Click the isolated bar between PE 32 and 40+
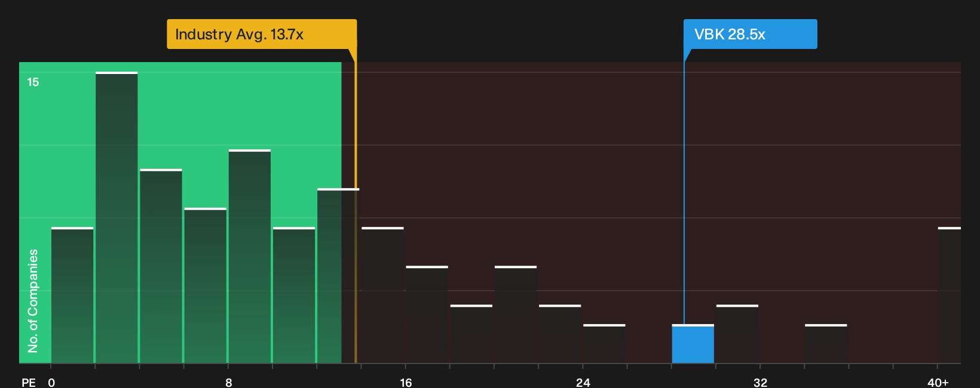The width and height of the screenshot is (980, 388). [x=826, y=344]
